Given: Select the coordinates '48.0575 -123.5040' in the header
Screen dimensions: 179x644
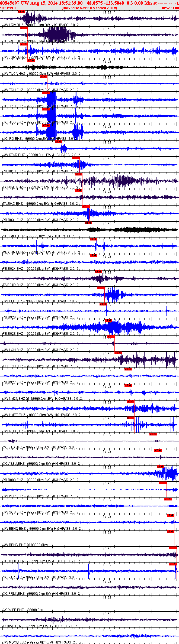Looking at the screenshot, I should (106, 3).
